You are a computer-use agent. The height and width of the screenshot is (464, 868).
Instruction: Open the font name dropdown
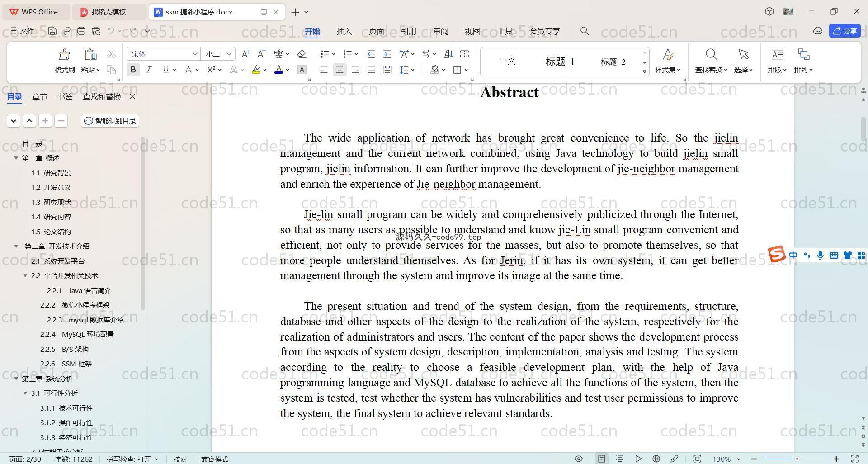[x=195, y=54]
